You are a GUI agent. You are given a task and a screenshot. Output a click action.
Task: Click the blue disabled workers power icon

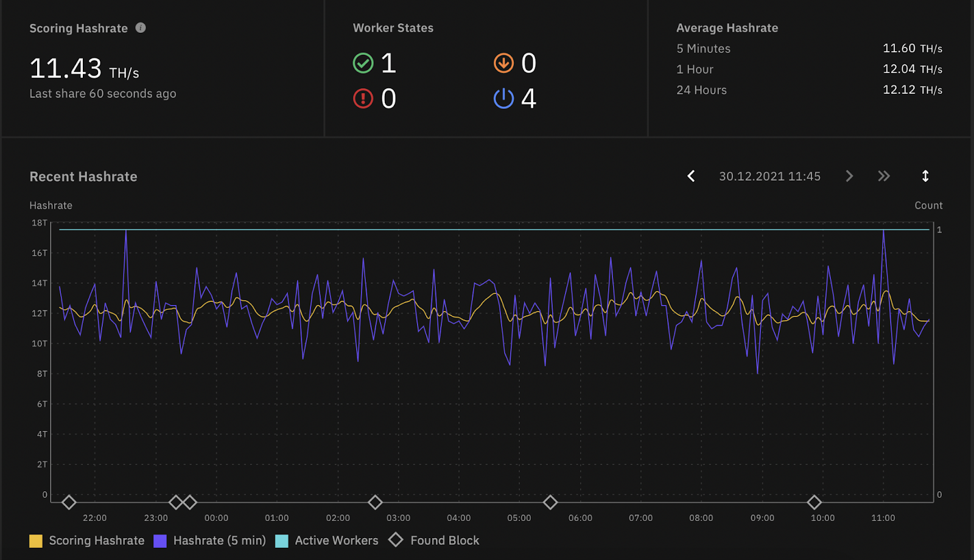click(503, 99)
